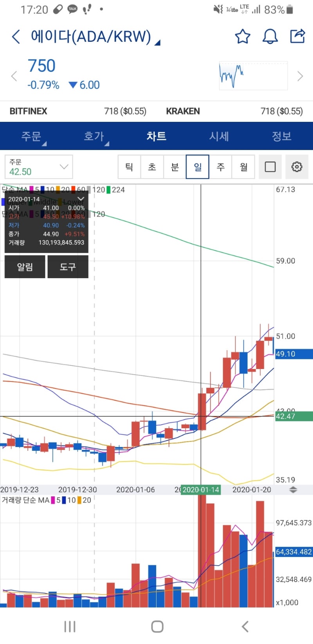Open the 정보 tab
Viewport: 313px width, 644px height.
pos(282,136)
